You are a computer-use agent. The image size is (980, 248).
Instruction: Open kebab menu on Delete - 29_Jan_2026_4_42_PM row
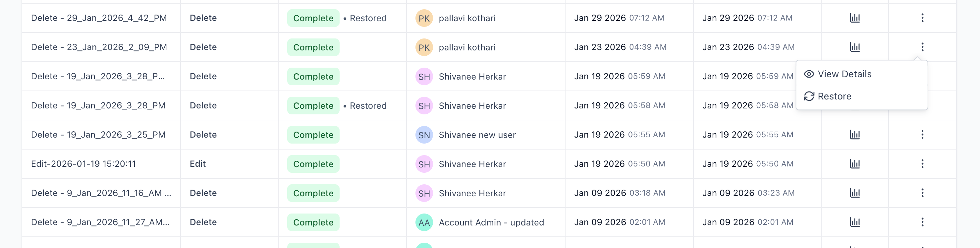click(x=922, y=18)
